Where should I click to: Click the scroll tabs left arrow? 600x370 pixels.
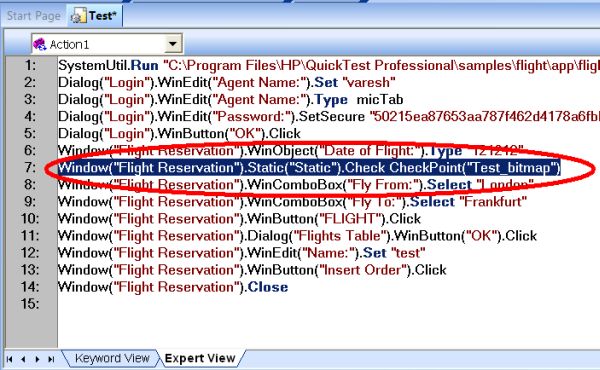pos(23,359)
